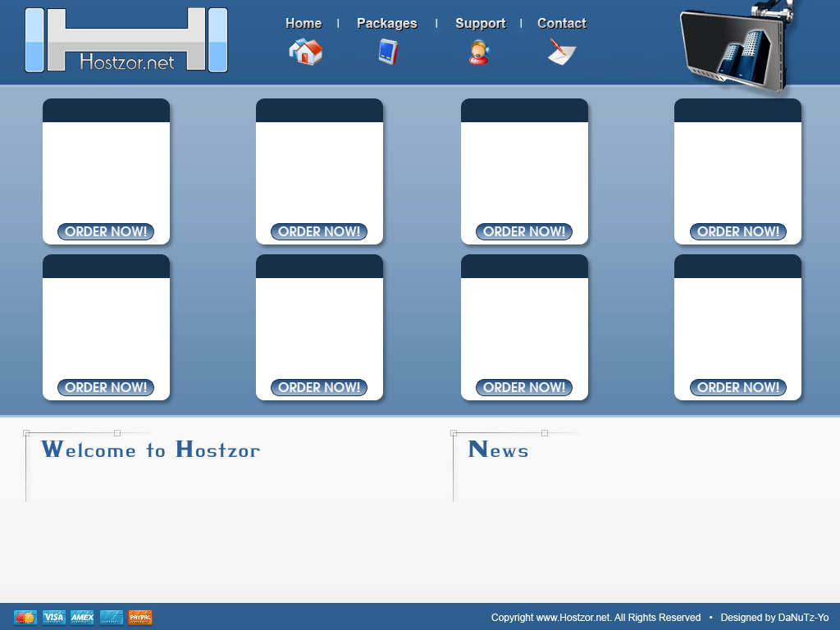Click the building monitor image in header

tap(736, 48)
